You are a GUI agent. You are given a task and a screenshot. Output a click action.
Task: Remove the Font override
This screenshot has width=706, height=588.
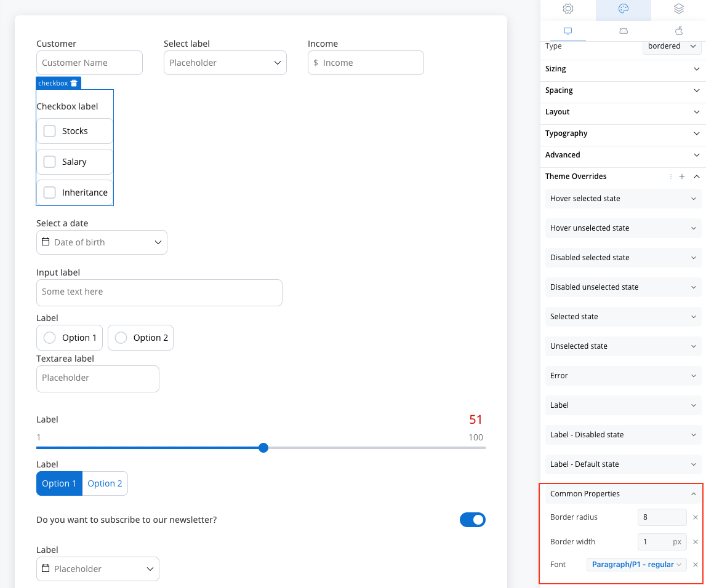click(695, 565)
